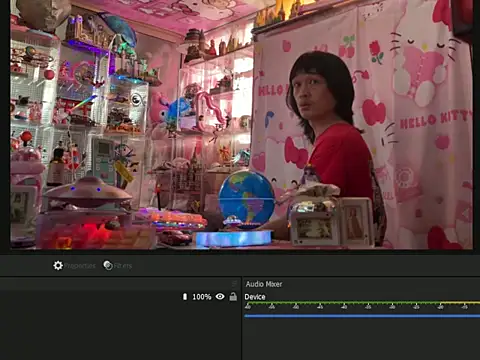Open the source Filters dialog

[117, 266]
